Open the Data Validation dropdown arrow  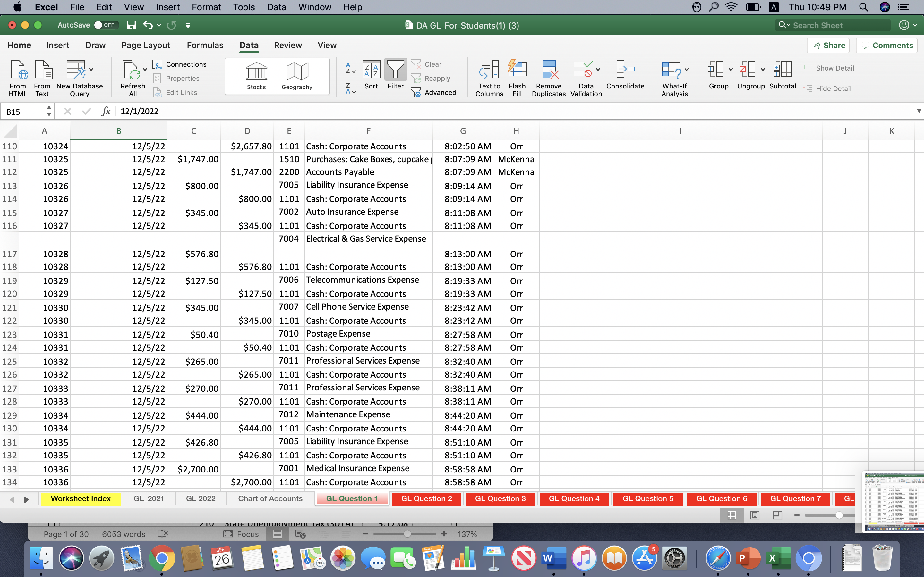pyautogui.click(x=598, y=70)
